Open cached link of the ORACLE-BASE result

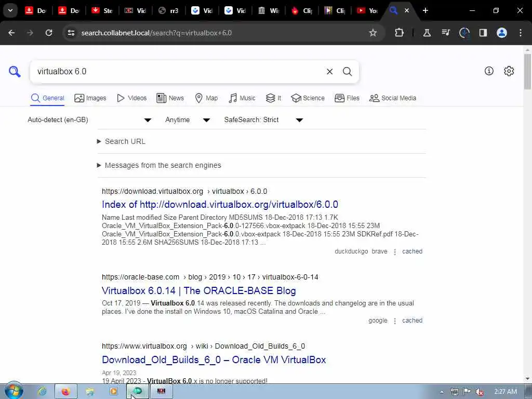412,321
